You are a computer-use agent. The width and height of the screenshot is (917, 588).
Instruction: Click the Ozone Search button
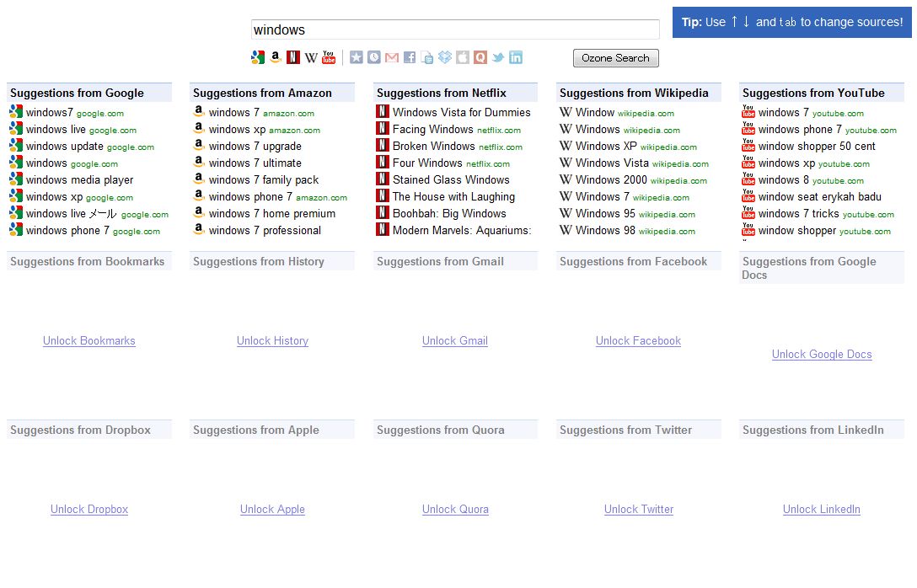(x=616, y=58)
